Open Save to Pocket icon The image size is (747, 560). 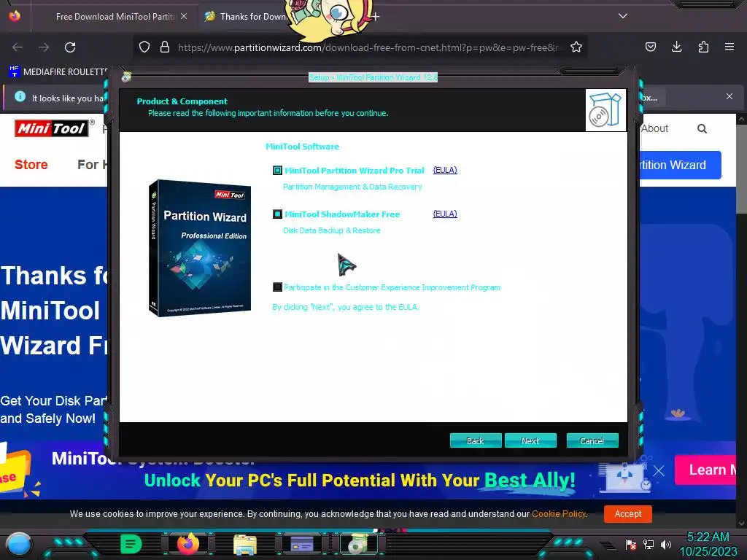[x=650, y=47]
